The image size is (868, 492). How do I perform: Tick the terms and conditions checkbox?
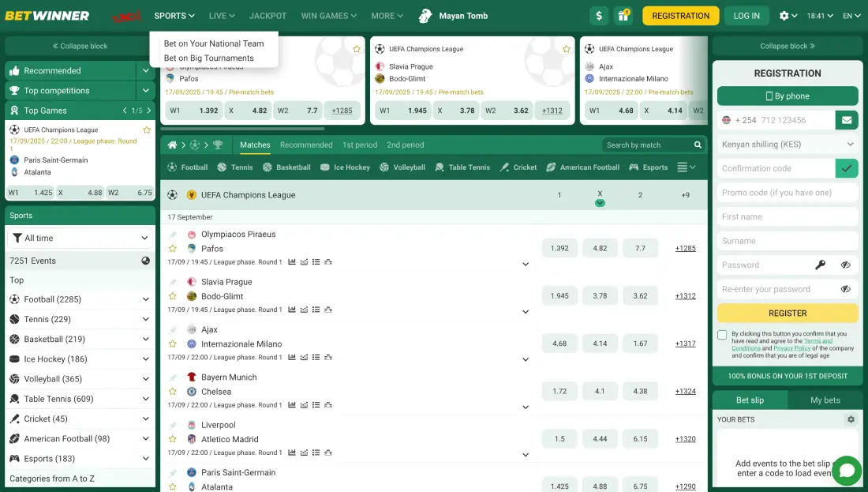(722, 335)
